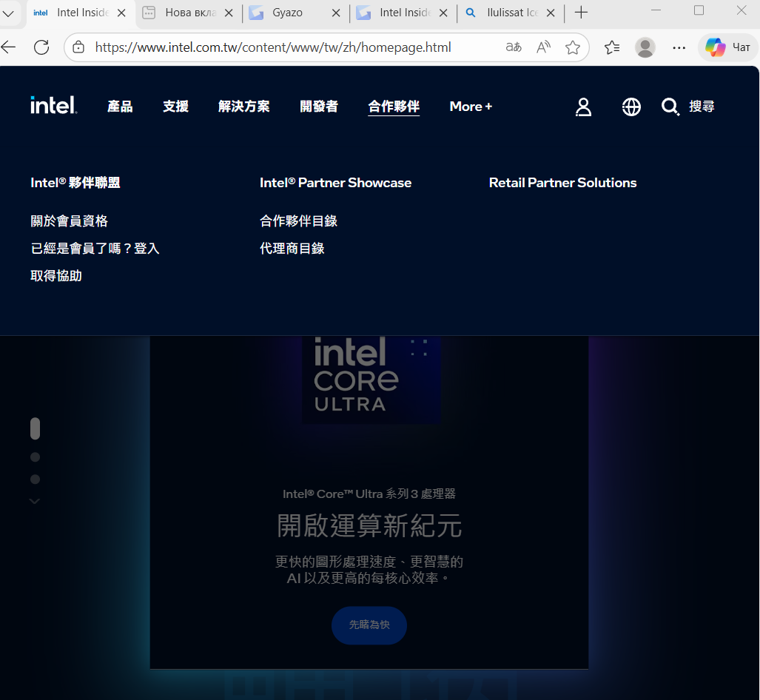Click the translate page icon in address bar
The image size is (760, 700).
tap(514, 47)
